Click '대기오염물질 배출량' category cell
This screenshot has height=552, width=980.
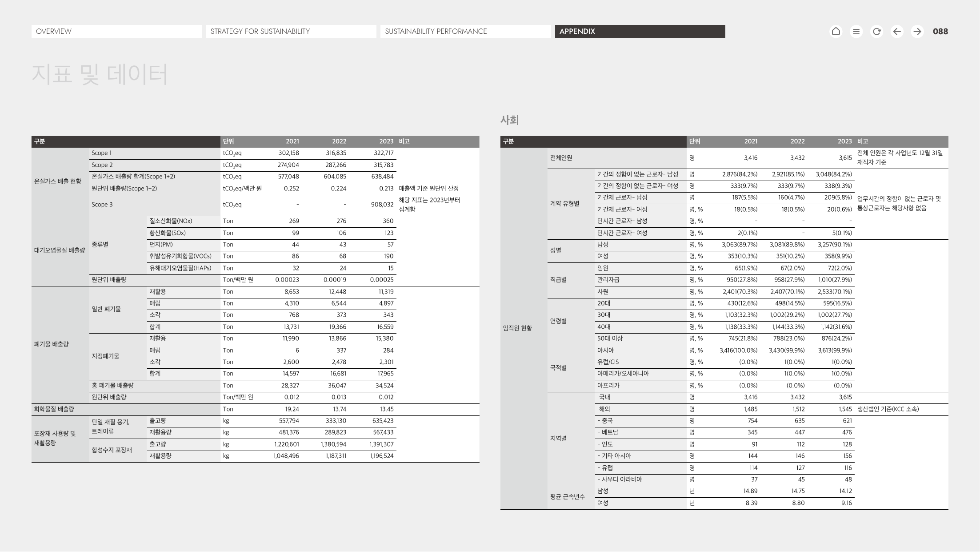pos(60,250)
